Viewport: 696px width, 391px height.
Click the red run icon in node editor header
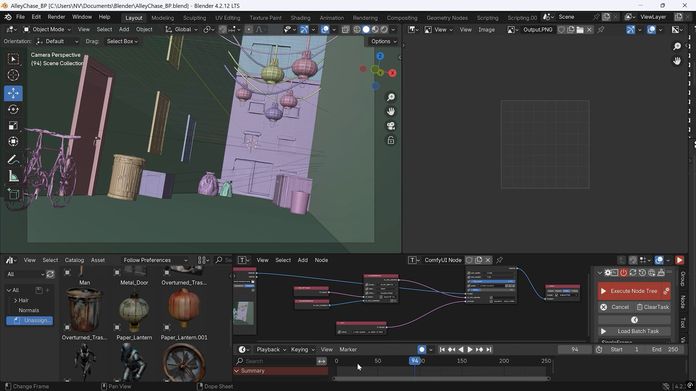[679, 260]
